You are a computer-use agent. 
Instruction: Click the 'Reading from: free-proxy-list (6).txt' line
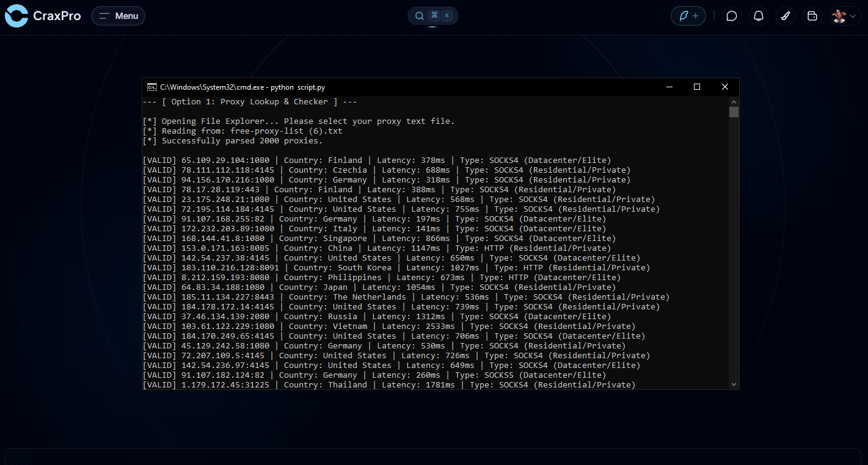[x=243, y=131]
